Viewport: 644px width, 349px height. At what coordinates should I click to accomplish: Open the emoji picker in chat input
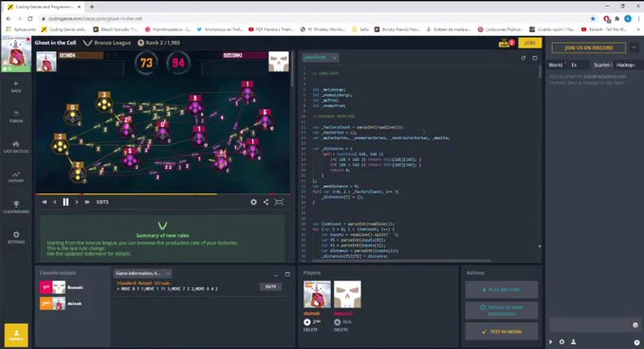point(635,324)
